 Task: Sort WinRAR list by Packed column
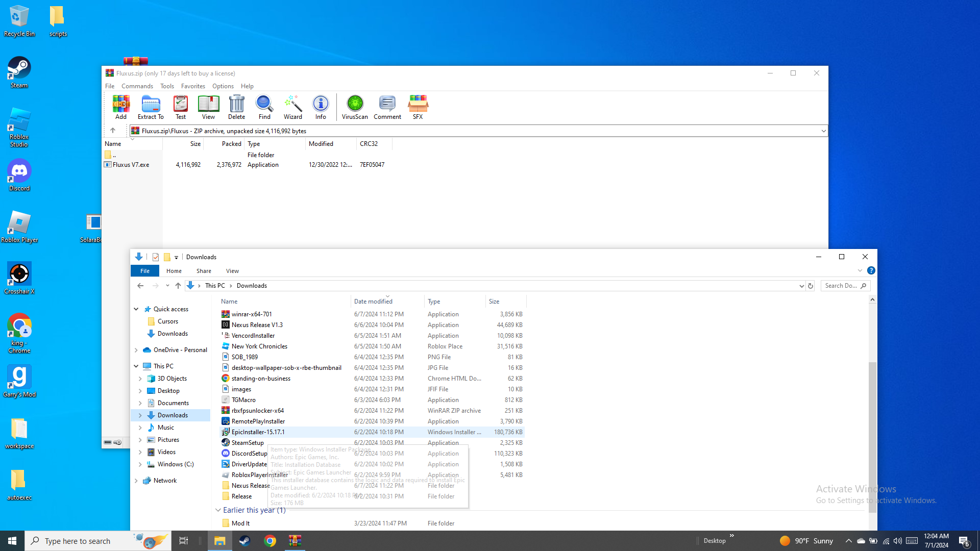pyautogui.click(x=224, y=144)
